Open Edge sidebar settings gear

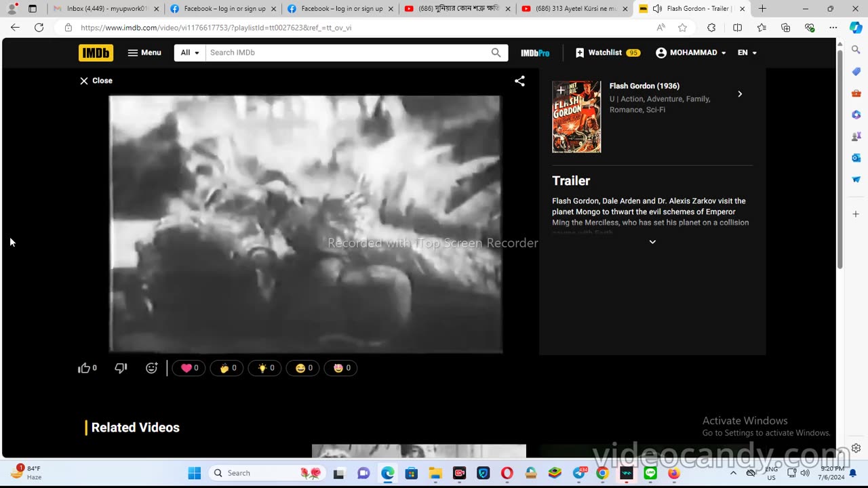pos(856,448)
